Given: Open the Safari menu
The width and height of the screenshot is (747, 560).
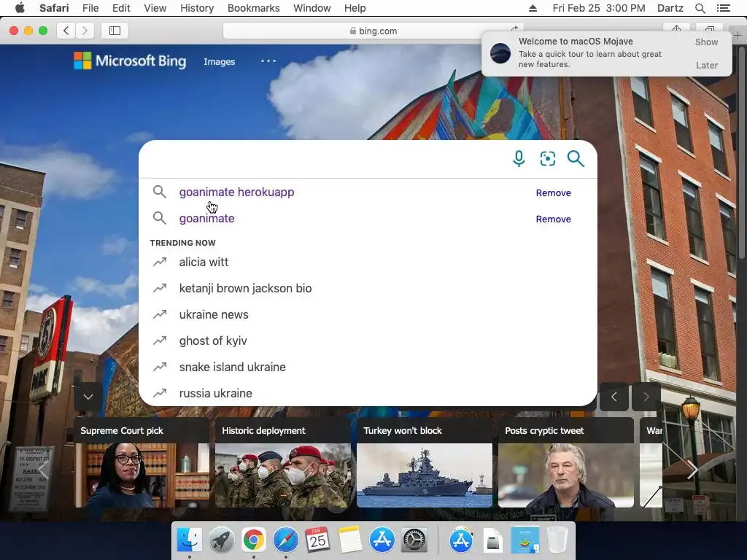Looking at the screenshot, I should click(x=54, y=8).
